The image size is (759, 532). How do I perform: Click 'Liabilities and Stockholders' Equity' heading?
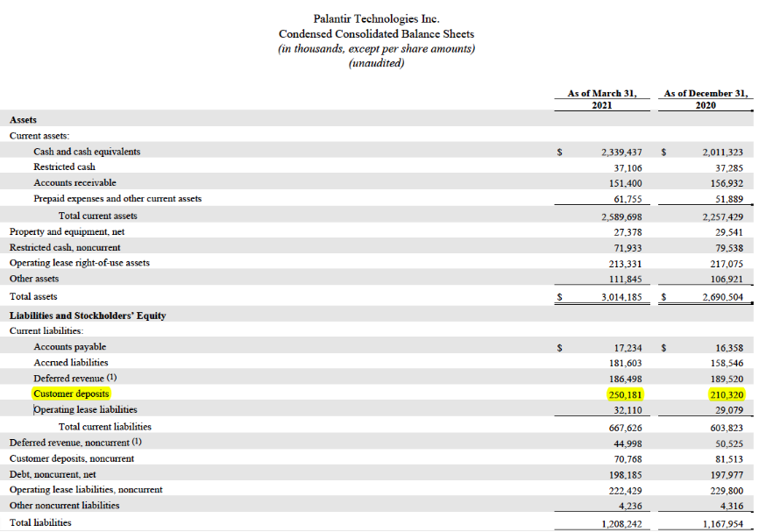point(88,316)
